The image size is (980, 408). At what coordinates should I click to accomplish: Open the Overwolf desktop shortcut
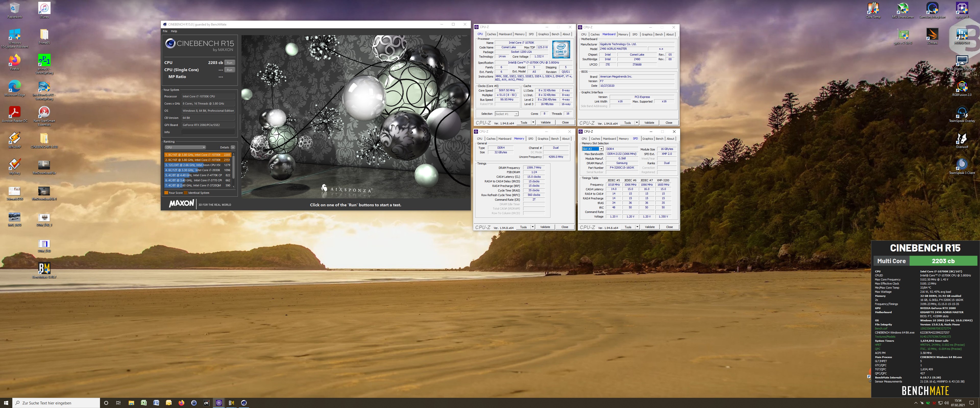[962, 141]
